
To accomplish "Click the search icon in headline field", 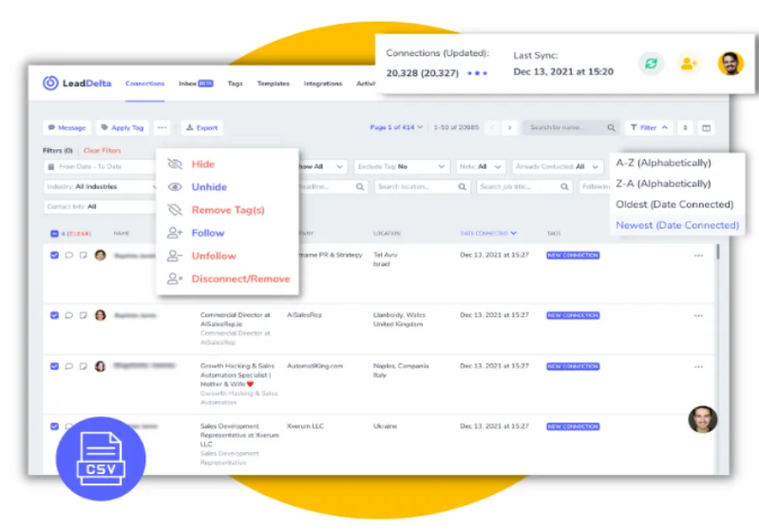I will [360, 187].
